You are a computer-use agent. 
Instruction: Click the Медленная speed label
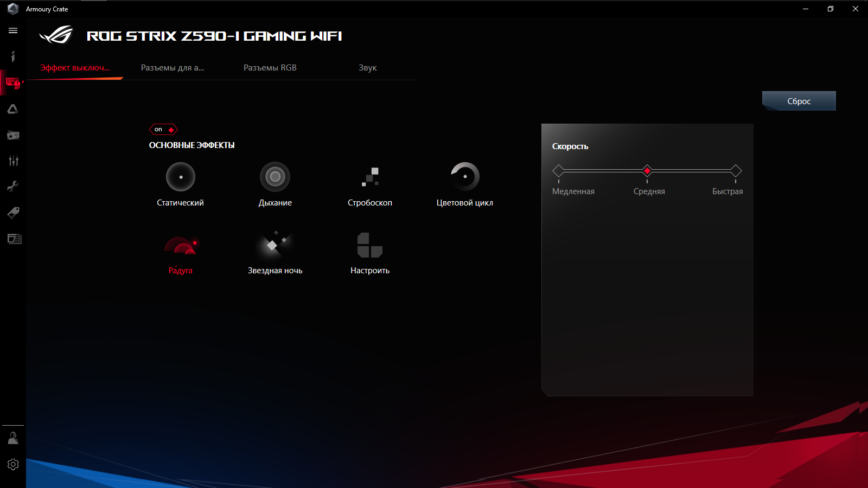(x=573, y=191)
